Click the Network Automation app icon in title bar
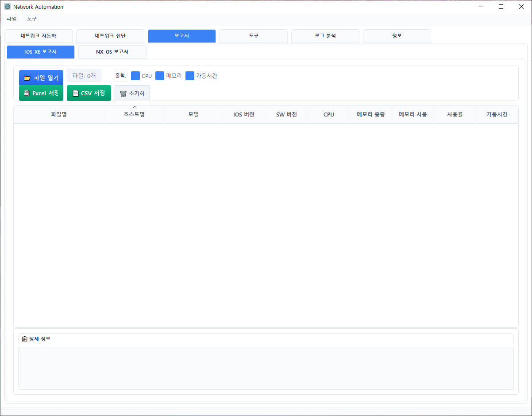The width and height of the screenshot is (532, 416). click(x=8, y=7)
